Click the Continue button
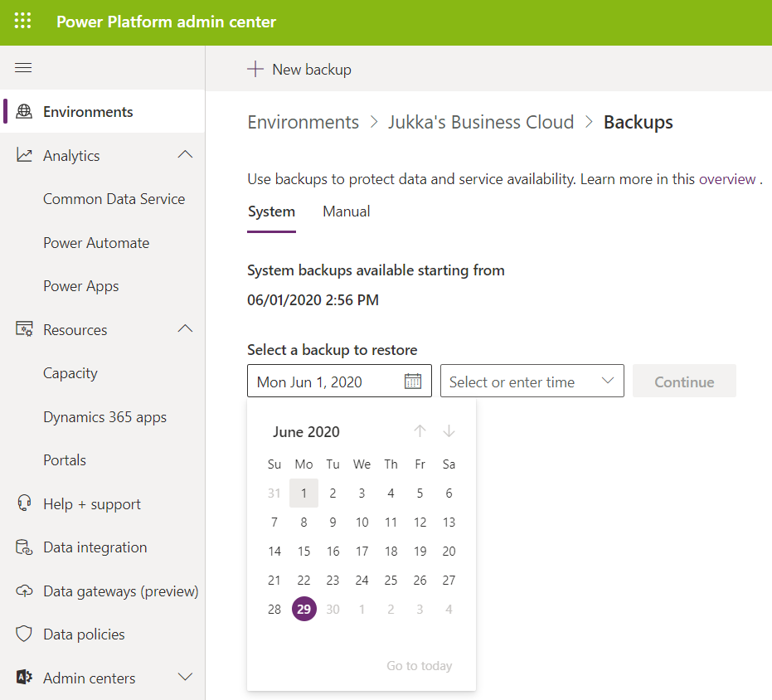The width and height of the screenshot is (772, 700). tap(684, 381)
